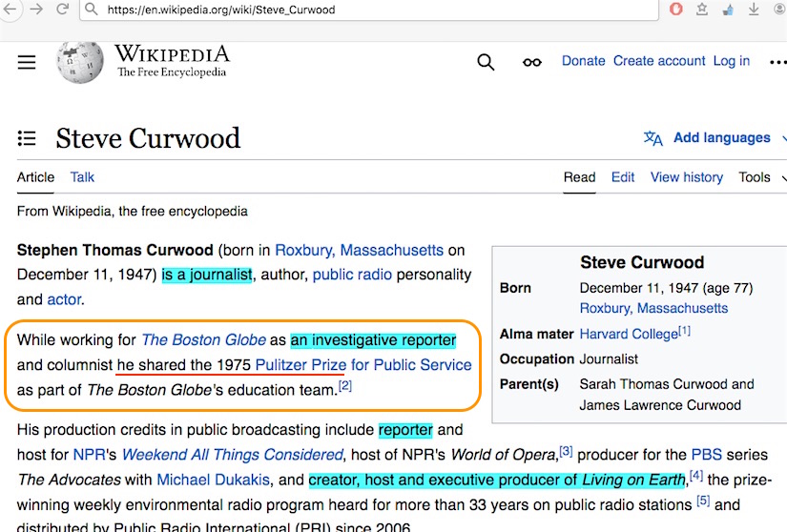Open the Wikipedia main hamburger menu
This screenshot has height=532, width=787.
[x=27, y=62]
